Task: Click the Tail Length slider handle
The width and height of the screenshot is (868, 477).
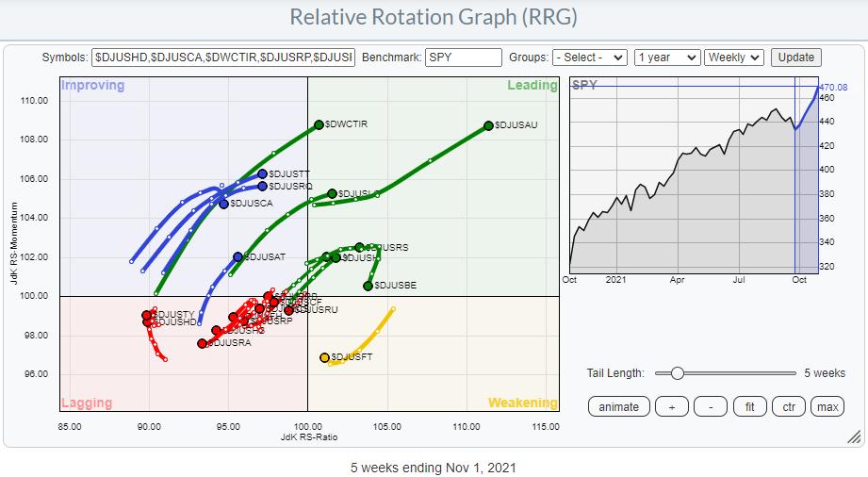Action: 676,373
